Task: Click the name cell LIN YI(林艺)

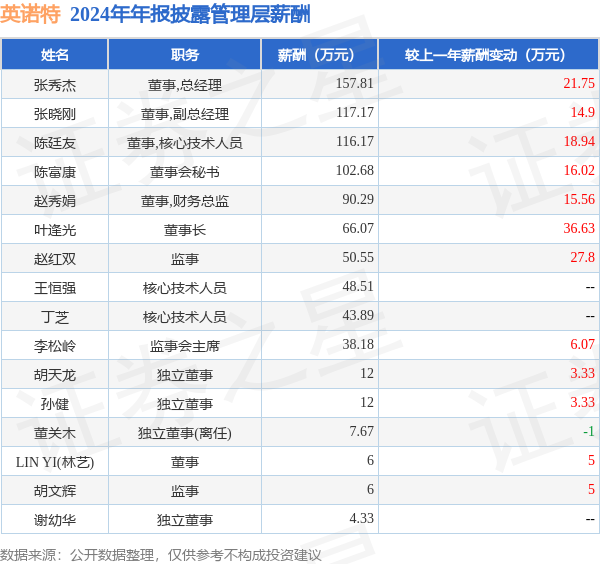Action: [55, 462]
